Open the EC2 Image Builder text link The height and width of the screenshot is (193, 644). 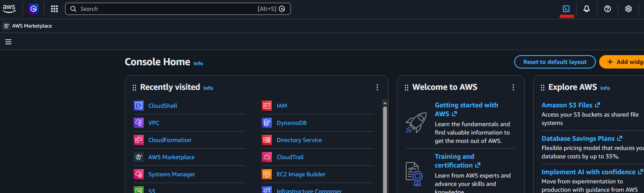(x=301, y=174)
